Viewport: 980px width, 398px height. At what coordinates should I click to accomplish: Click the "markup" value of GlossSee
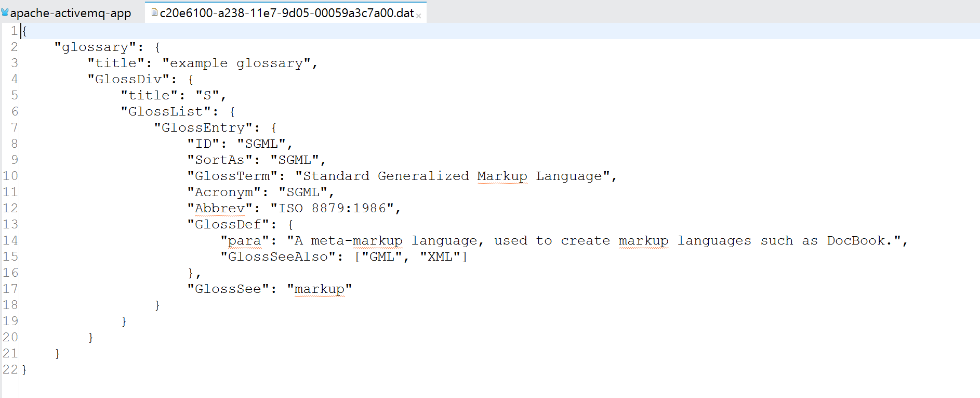[x=320, y=289]
